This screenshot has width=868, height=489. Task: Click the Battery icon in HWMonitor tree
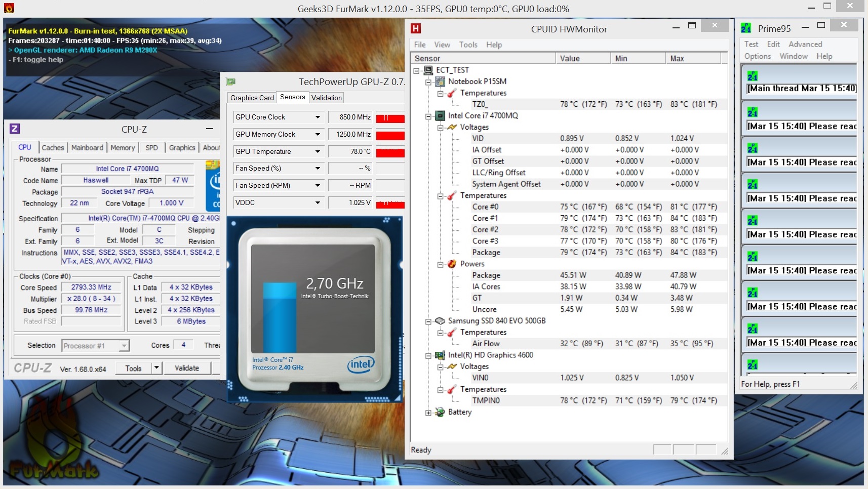tap(440, 412)
